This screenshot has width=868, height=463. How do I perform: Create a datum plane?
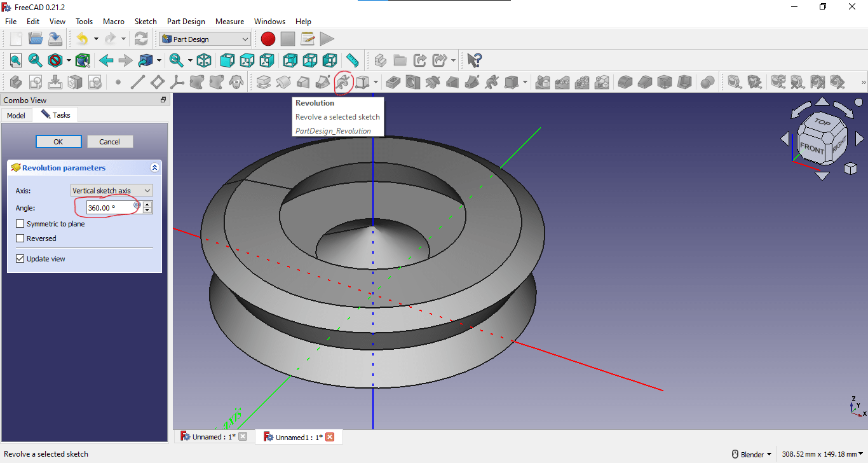pos(157,82)
